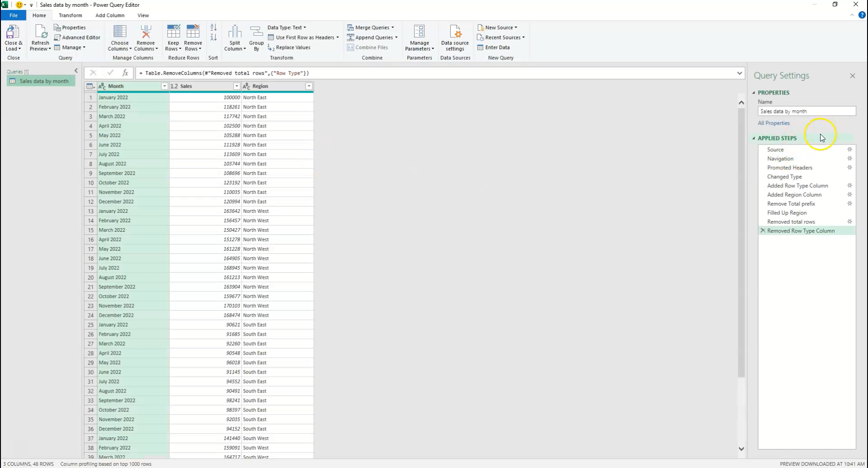Switch to the Transform ribbon tab

click(x=70, y=15)
